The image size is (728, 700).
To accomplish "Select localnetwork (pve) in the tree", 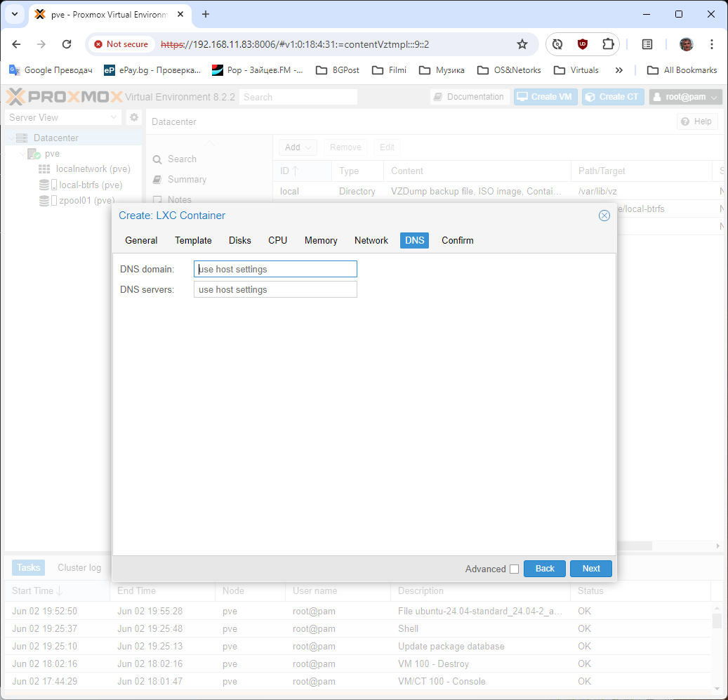I will point(93,169).
